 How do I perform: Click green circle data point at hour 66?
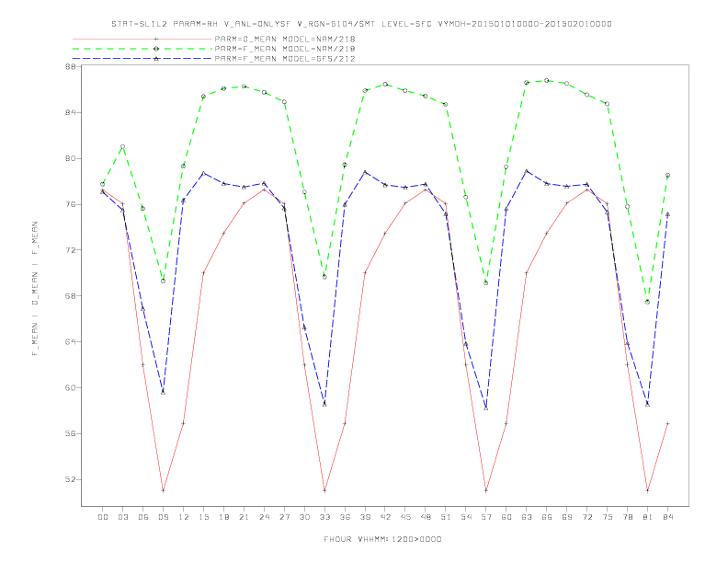547,80
